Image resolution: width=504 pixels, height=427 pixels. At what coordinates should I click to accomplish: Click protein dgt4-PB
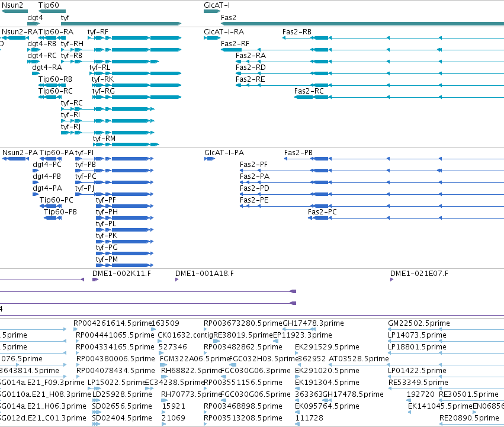[47, 176]
